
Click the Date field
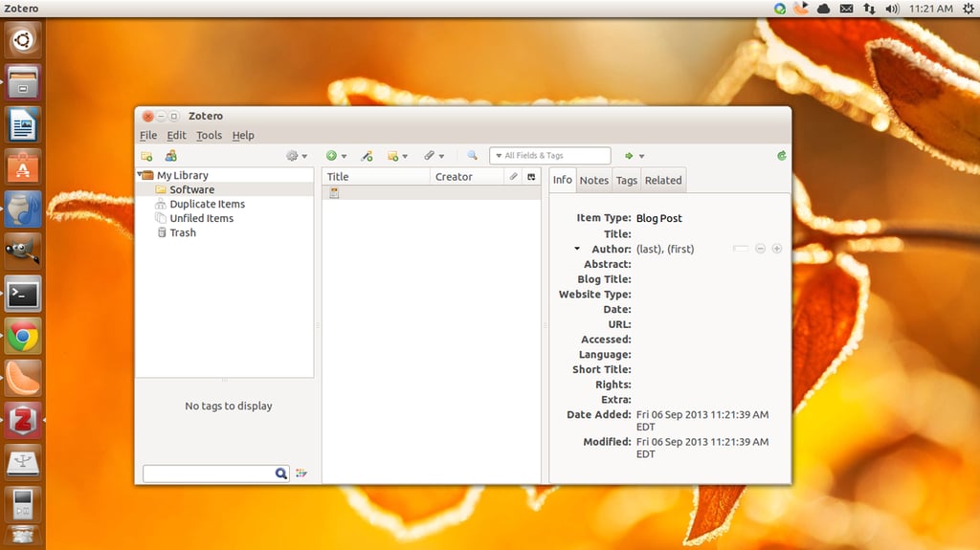[709, 309]
